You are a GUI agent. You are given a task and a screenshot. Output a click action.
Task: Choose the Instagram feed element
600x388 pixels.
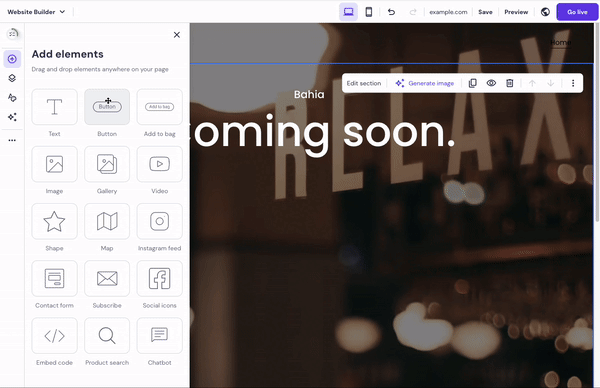tap(160, 221)
